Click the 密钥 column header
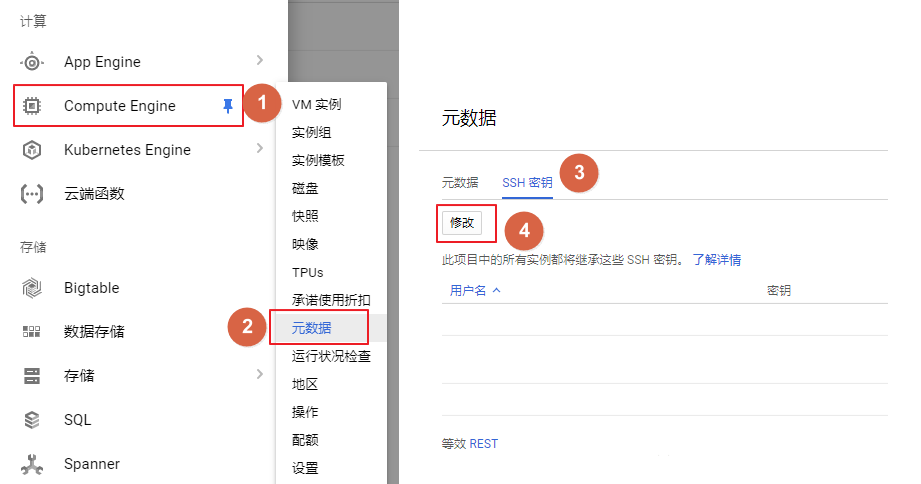The height and width of the screenshot is (484, 921). click(x=779, y=290)
